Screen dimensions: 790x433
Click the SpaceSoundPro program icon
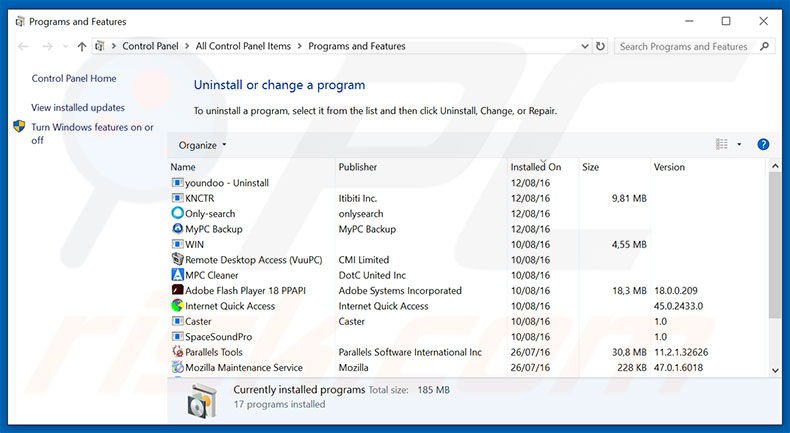(x=177, y=336)
